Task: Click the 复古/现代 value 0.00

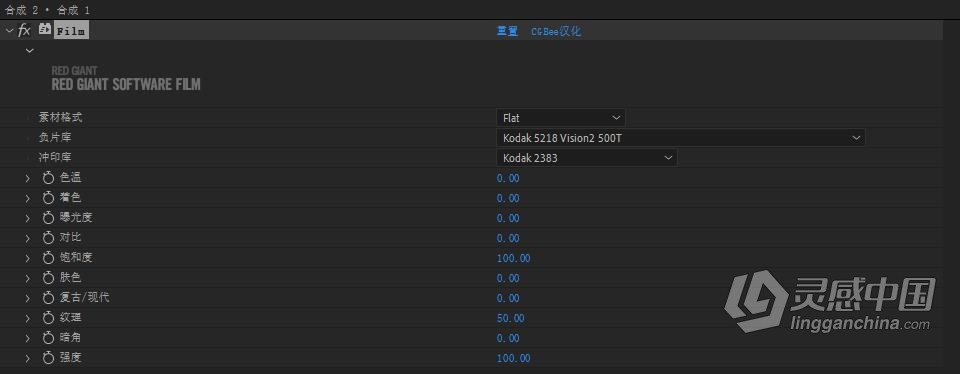Action: tap(508, 298)
